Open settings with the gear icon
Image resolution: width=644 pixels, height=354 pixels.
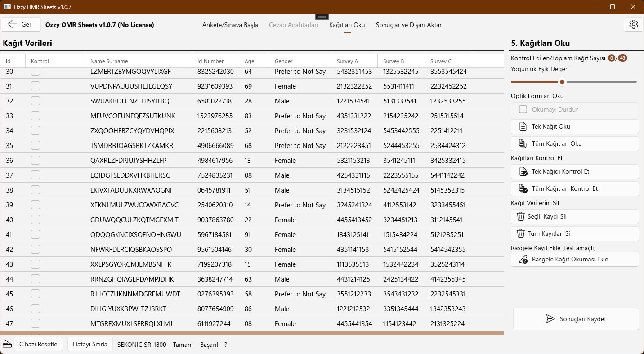tap(633, 25)
